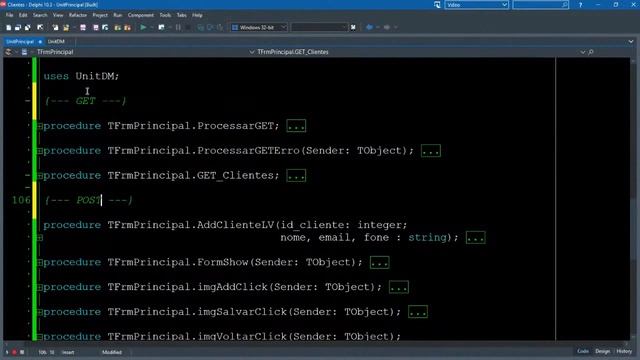Screen dimensions: 640x360
Task: Click the code editor vertical scrollbar
Action: click(x=633, y=198)
